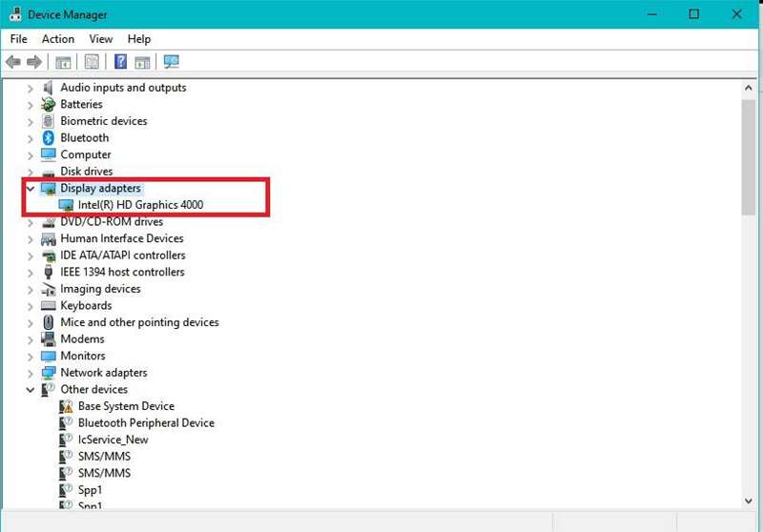
Task: Expand the Monitors node arrow
Action: 31,357
